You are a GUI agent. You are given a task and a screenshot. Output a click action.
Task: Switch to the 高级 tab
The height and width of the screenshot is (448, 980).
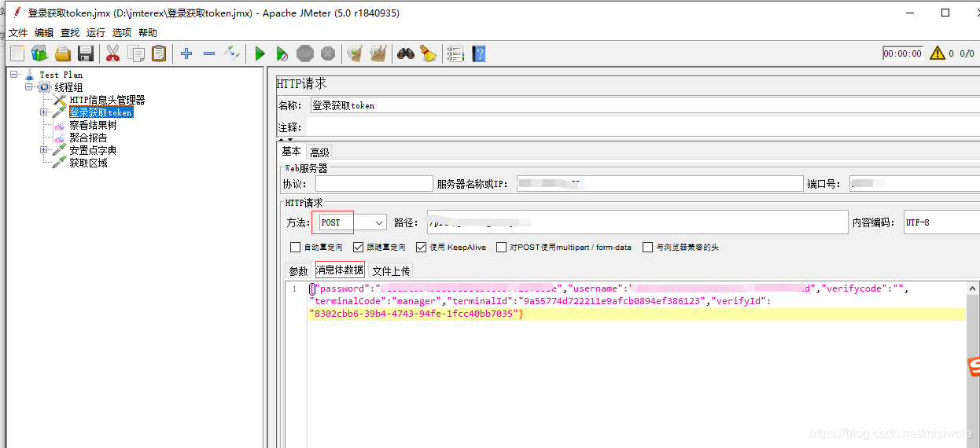click(319, 152)
